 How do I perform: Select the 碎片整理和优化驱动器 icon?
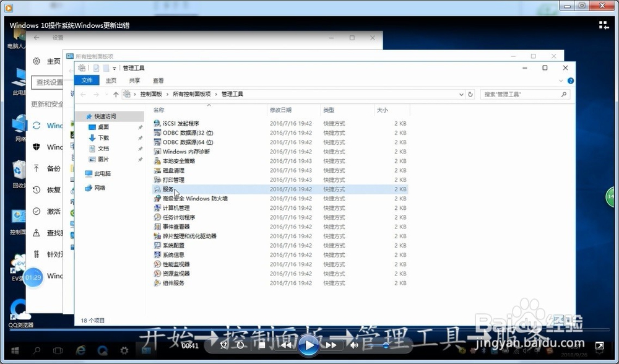point(157,236)
